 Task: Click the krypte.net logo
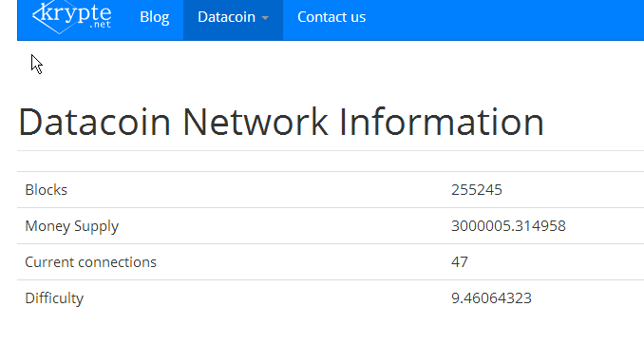click(x=72, y=17)
